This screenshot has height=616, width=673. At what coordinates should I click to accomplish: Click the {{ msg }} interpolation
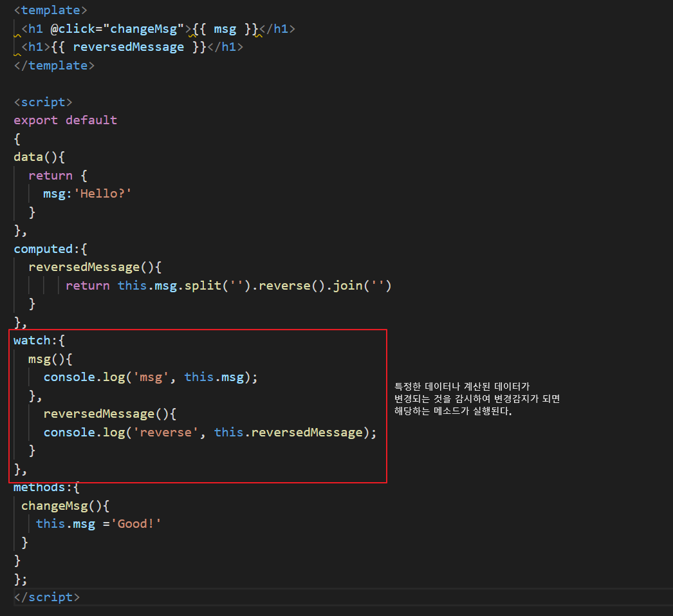pyautogui.click(x=225, y=29)
